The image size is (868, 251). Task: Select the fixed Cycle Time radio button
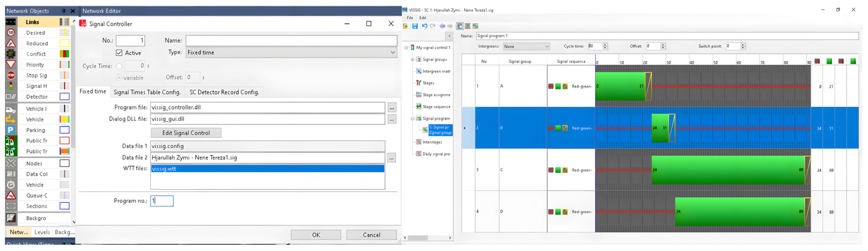[x=119, y=66]
